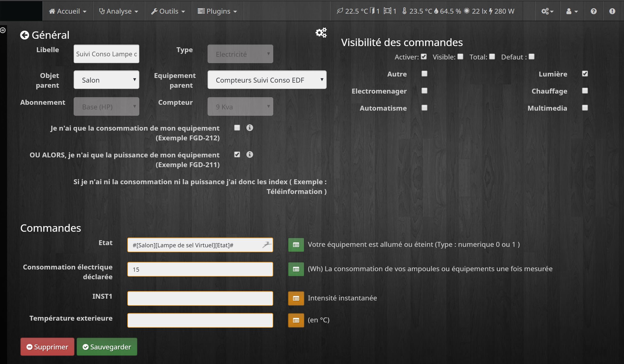The image size is (624, 364).
Task: Open the Plugins menu
Action: pos(217,11)
